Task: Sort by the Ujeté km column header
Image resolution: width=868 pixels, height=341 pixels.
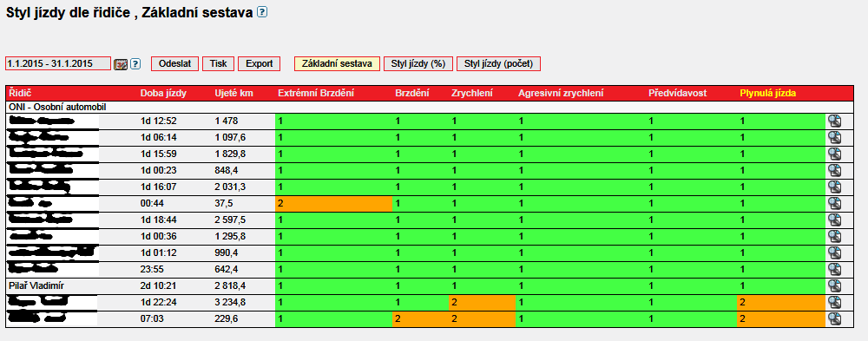Action: click(233, 94)
